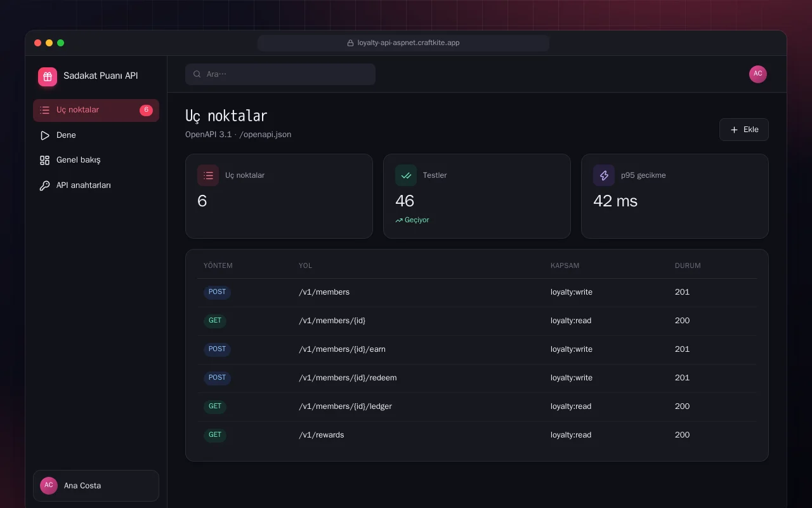The image size is (812, 508).
Task: Click the POST badge for /v1/members/{id}/earn
Action: pyautogui.click(x=217, y=349)
